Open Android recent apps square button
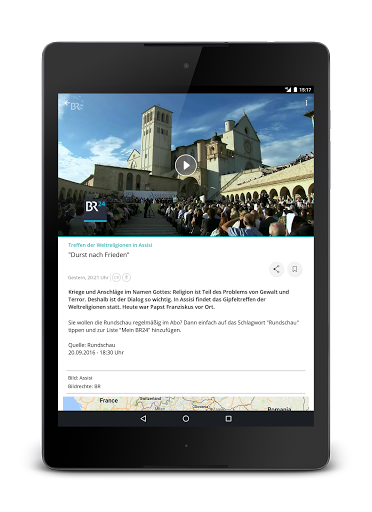Viewport: 372px width, 512px height. pos(229,418)
